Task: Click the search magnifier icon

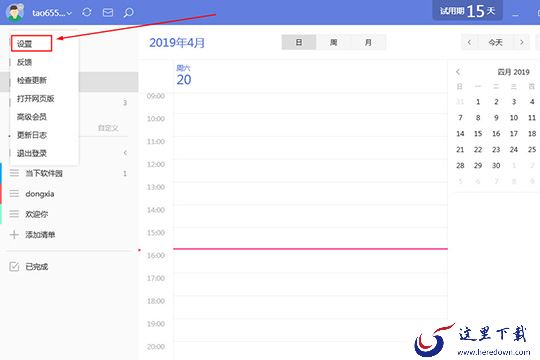Action: [128, 13]
